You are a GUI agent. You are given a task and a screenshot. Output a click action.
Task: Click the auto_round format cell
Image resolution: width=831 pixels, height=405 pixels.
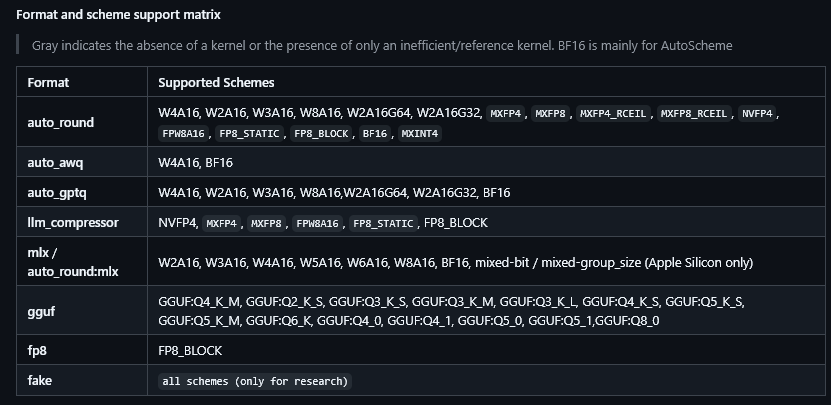click(x=82, y=122)
